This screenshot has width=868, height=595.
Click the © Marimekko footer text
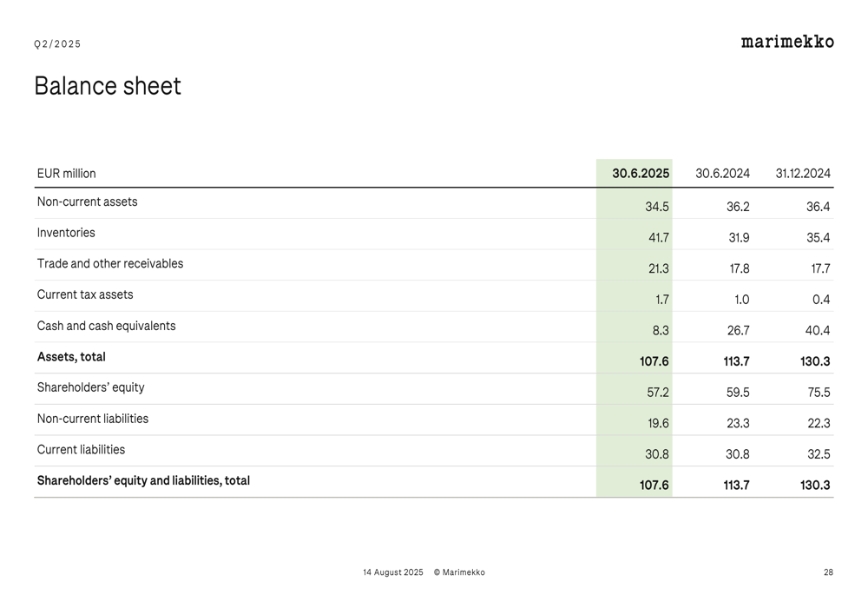tap(459, 572)
